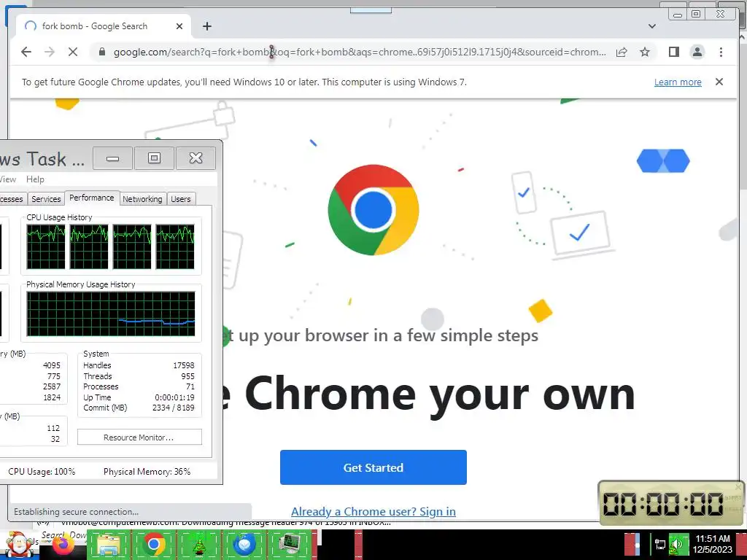Click the padlock site info icon

tap(101, 52)
